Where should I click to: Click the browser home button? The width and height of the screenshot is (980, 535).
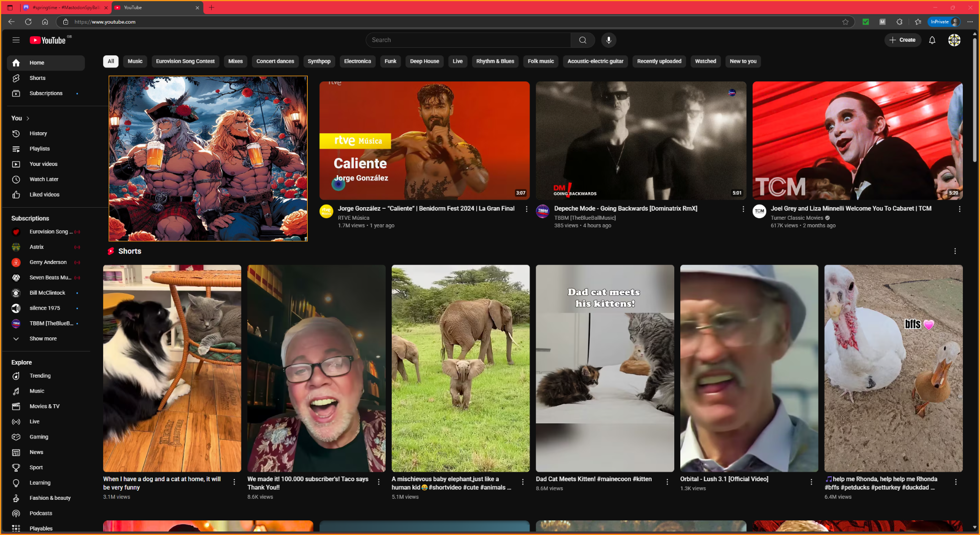[45, 22]
